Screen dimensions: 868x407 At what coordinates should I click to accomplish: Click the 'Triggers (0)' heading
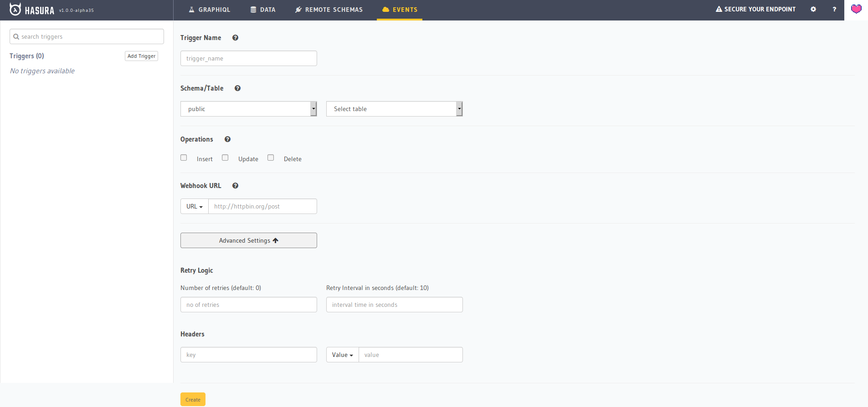click(27, 56)
